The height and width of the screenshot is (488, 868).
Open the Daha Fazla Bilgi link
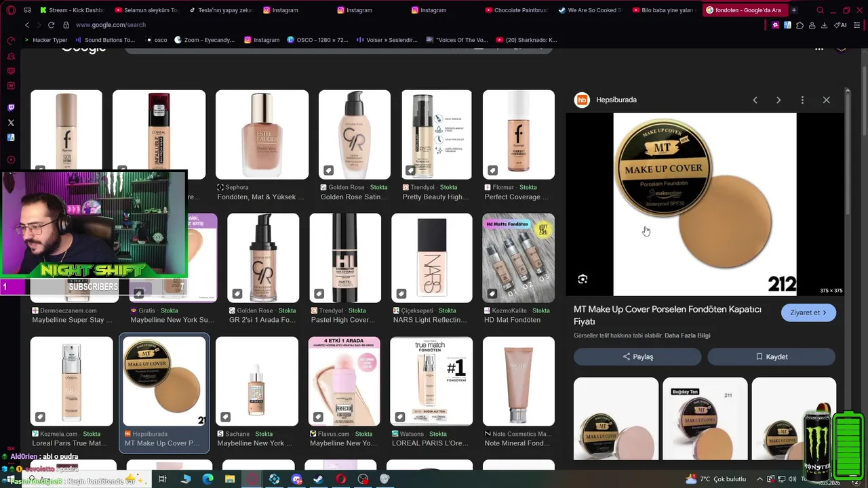tap(687, 335)
